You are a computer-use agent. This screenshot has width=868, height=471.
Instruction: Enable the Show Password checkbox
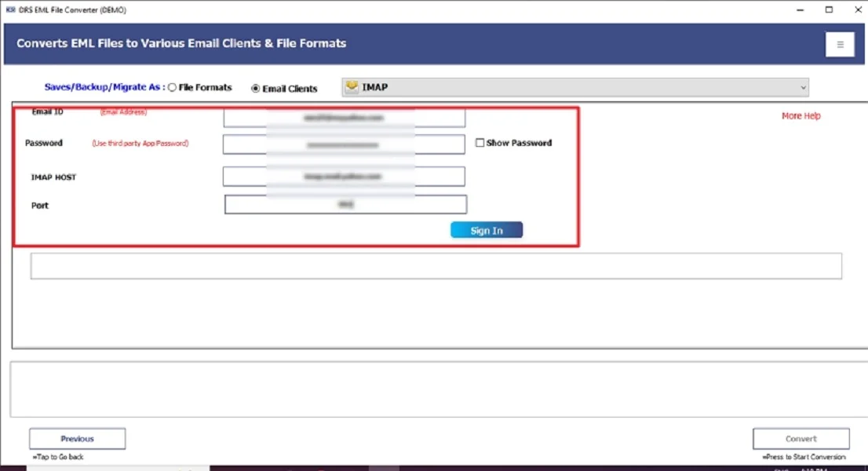coord(480,142)
